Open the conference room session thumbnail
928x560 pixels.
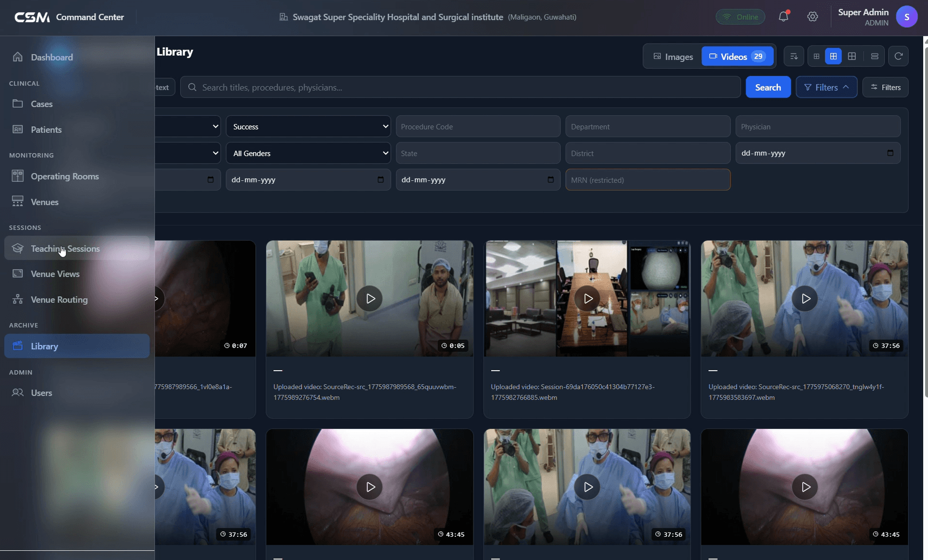(x=587, y=298)
